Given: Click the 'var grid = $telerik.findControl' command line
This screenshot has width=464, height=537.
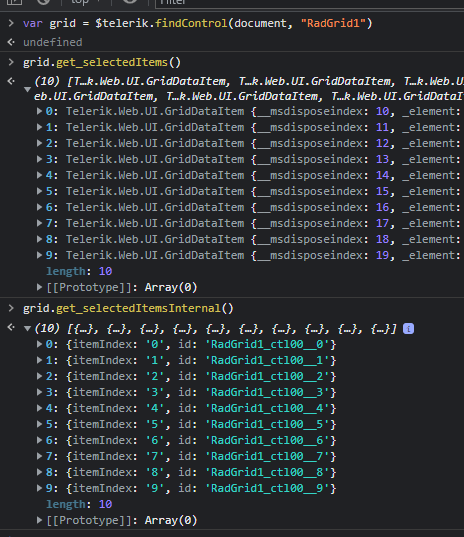Looking at the screenshot, I should [x=198, y=23].
